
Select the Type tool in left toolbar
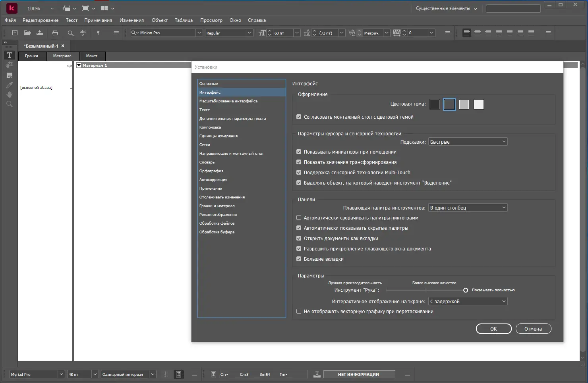point(10,55)
